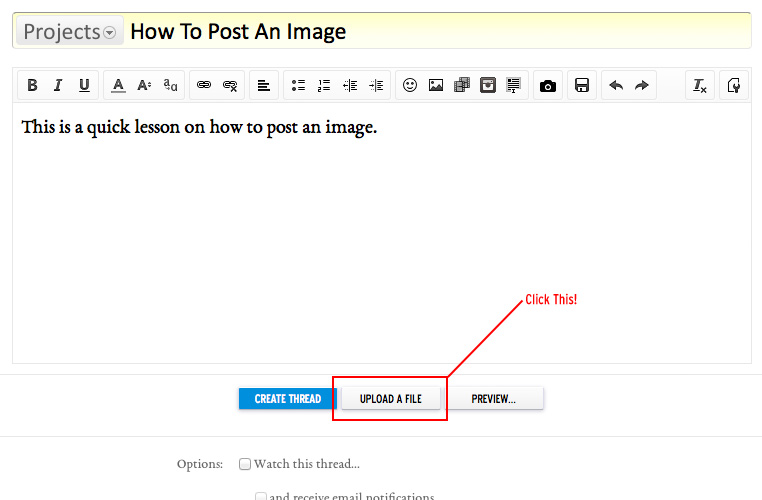Insert a link into the post

point(204,86)
